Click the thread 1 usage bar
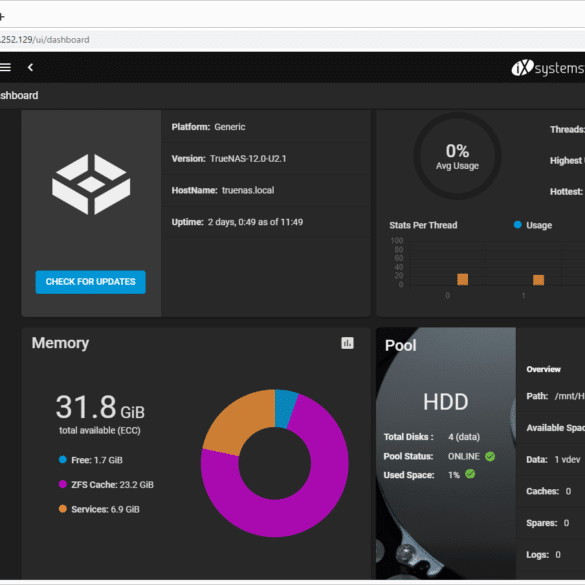Screen dimensions: 585x585 pos(538,280)
